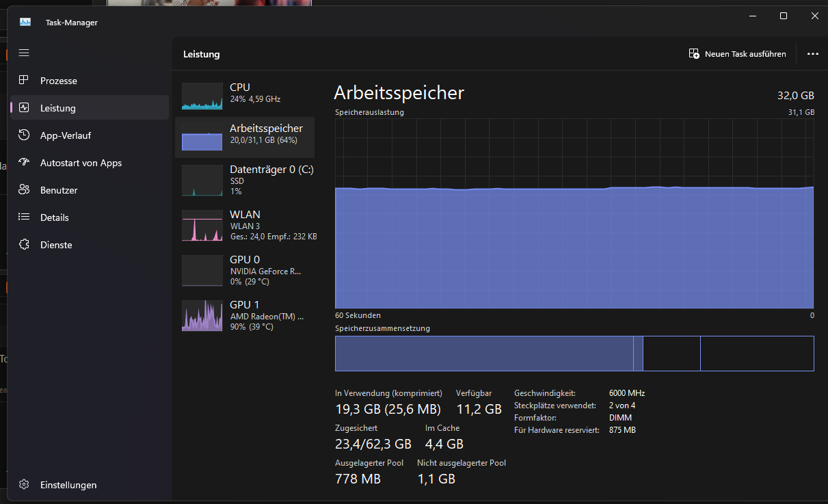Viewport: 828px width, 504px height.
Task: Click the 23,4/62,3 GB Zugesichert value
Action: [373, 444]
